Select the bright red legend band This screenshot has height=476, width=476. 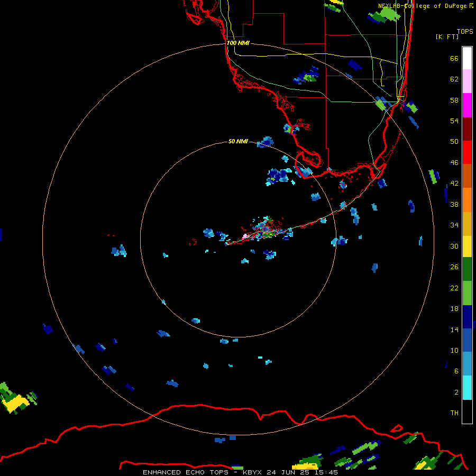coord(467,152)
